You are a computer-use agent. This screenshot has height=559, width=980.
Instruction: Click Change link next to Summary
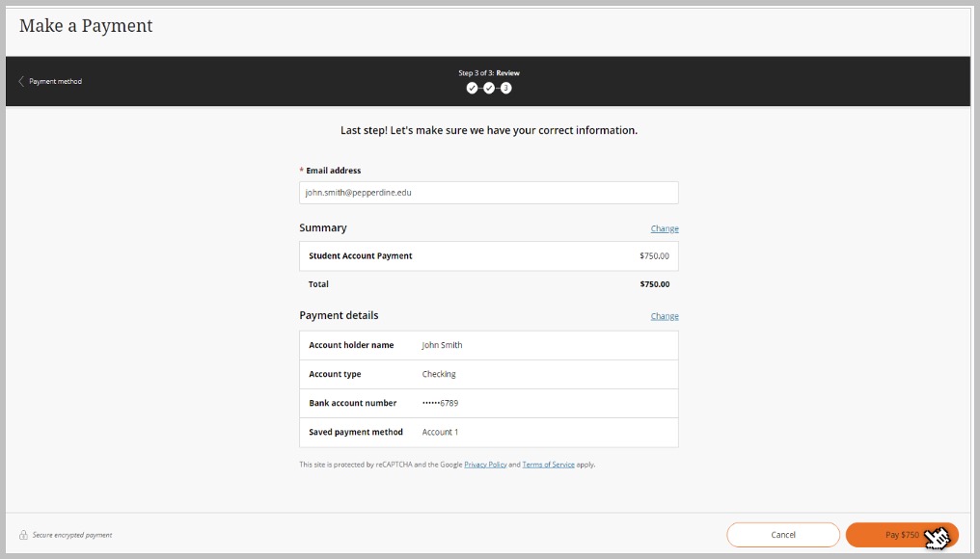pyautogui.click(x=664, y=229)
